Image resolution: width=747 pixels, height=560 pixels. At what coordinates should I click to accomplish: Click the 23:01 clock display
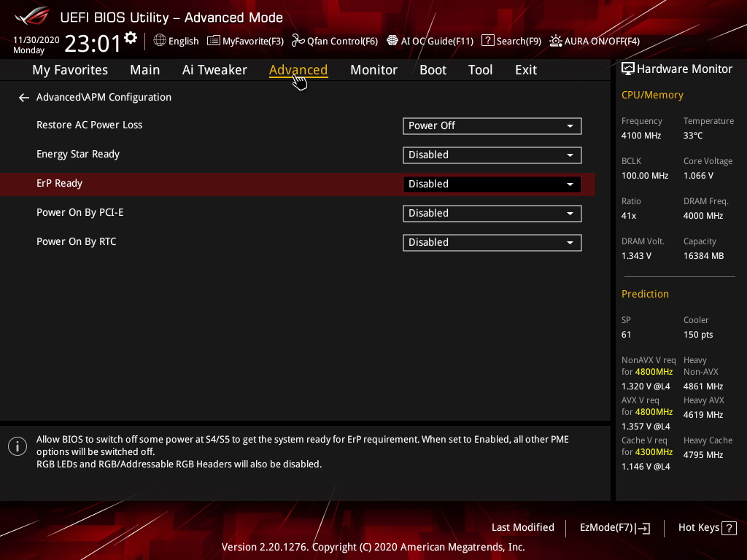coord(93,43)
